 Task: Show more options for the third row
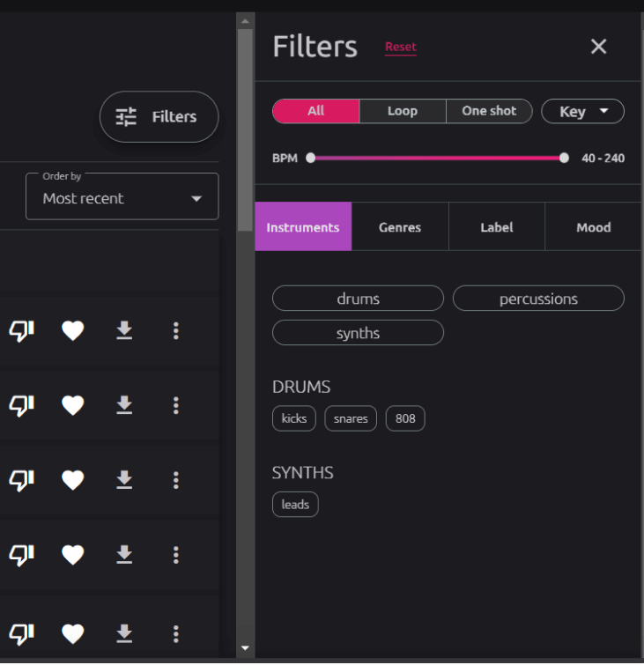point(175,480)
